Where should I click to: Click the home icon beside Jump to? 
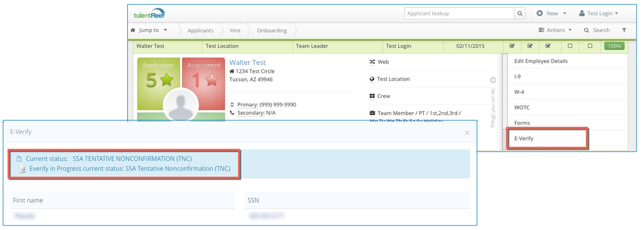click(x=133, y=30)
